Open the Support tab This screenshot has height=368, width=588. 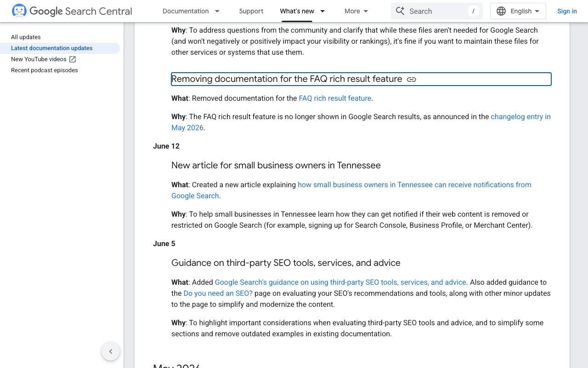251,11
